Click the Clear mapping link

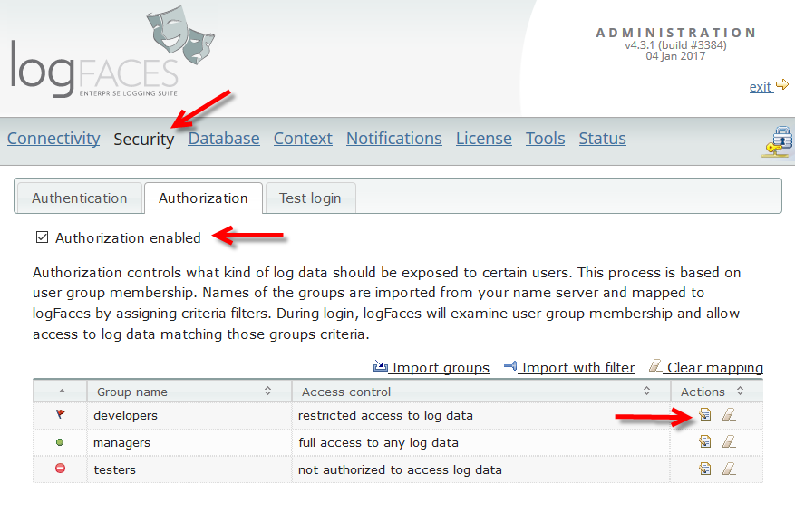click(x=706, y=367)
